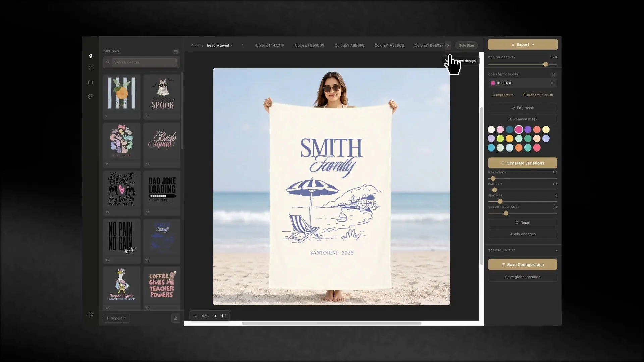The height and width of the screenshot is (362, 644).
Task: Go back with the left chevron arrow
Action: click(x=242, y=45)
